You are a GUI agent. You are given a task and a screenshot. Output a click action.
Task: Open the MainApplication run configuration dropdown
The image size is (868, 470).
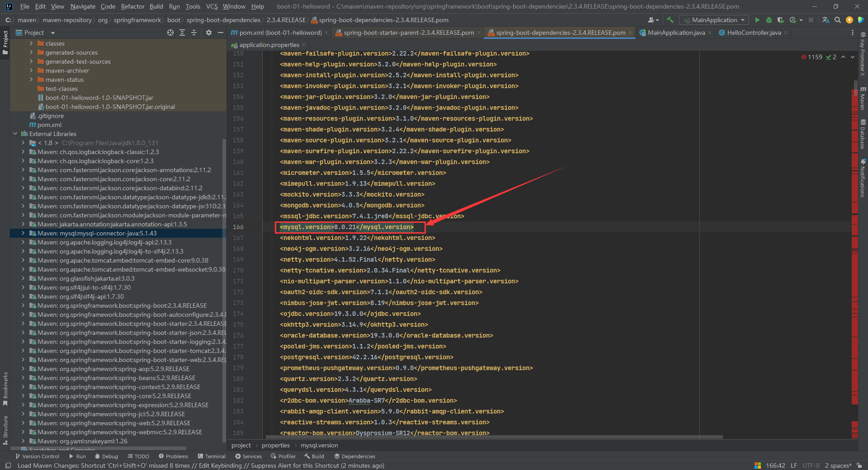(x=714, y=20)
